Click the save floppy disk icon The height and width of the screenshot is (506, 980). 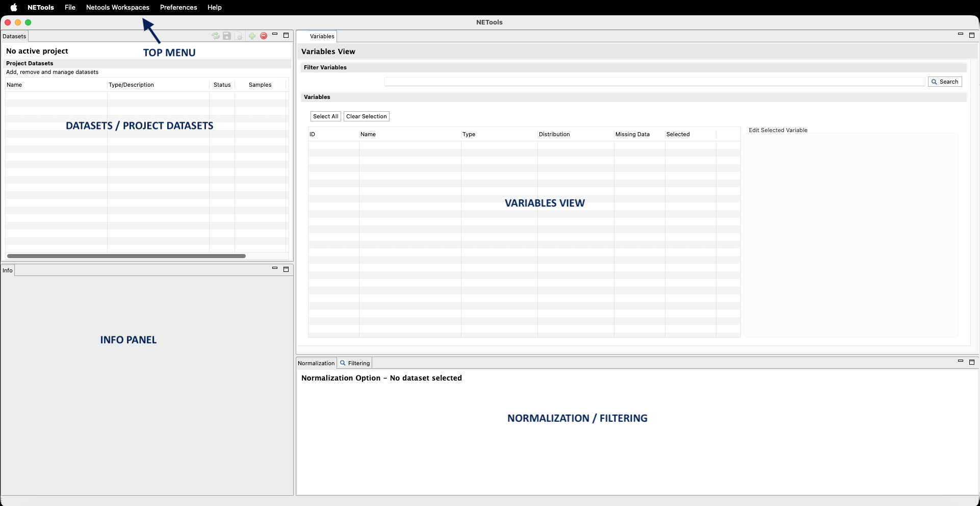(227, 36)
